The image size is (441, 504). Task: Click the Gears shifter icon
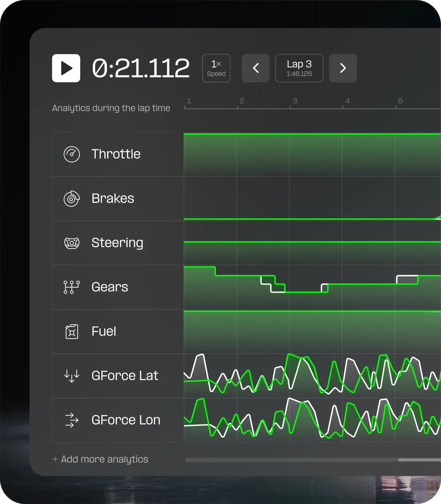(x=72, y=287)
